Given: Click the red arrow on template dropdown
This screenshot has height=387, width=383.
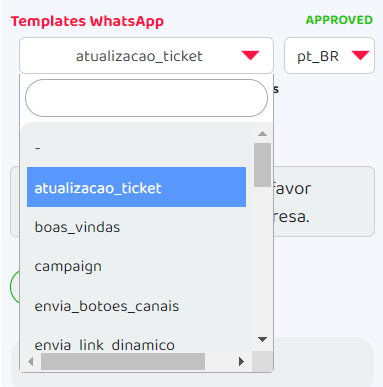Looking at the screenshot, I should pyautogui.click(x=250, y=55).
